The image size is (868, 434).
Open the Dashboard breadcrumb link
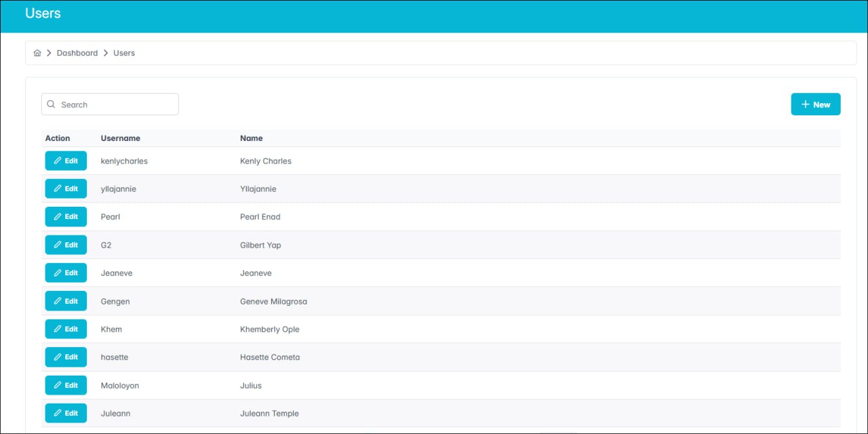77,53
